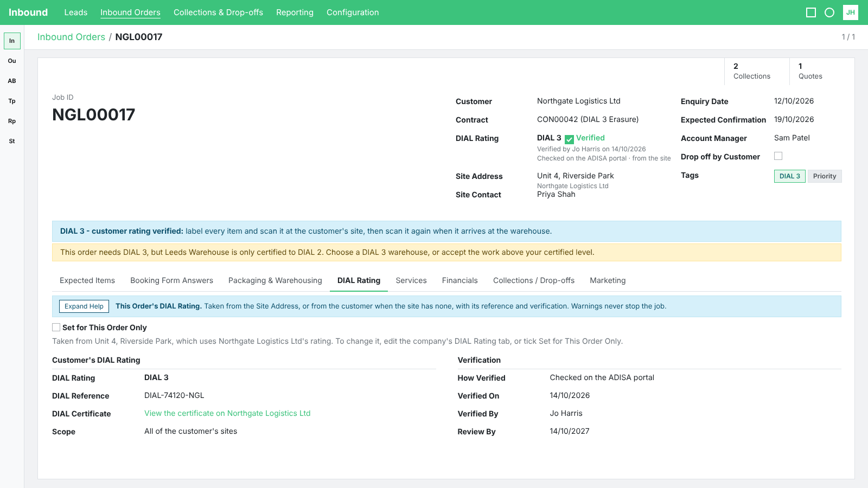Click the Inbound app title
This screenshot has height=488, width=868.
click(28, 12)
